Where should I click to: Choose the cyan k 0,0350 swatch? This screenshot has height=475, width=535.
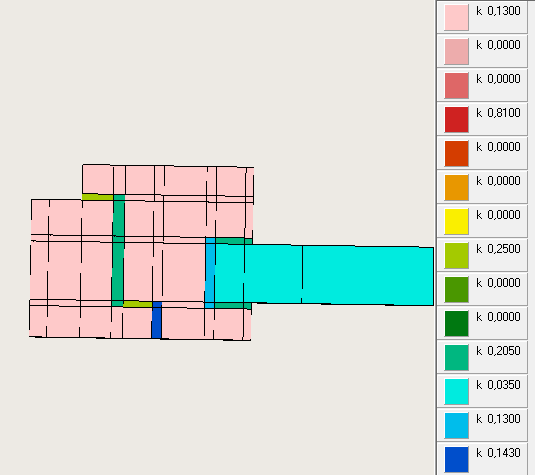456,392
